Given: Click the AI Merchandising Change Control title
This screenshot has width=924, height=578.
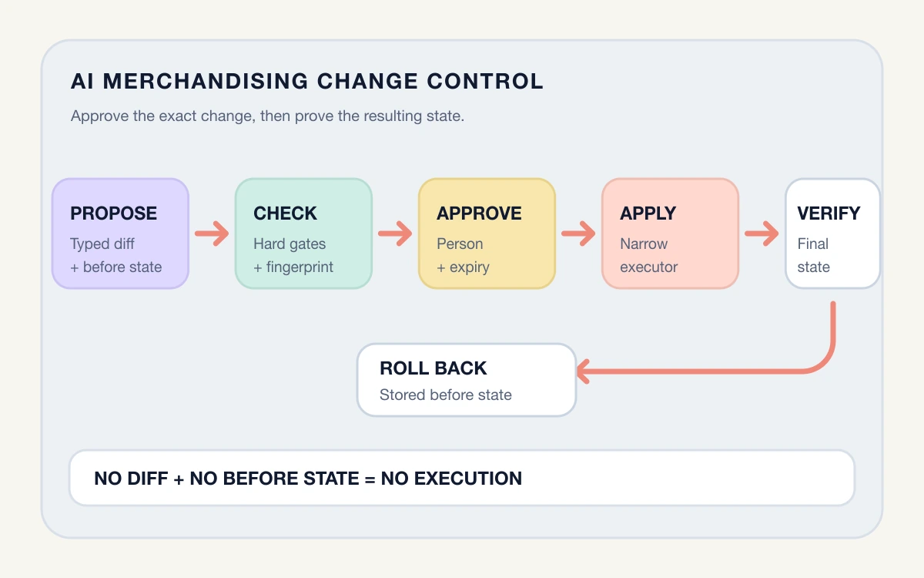Looking at the screenshot, I should pyautogui.click(x=307, y=82).
